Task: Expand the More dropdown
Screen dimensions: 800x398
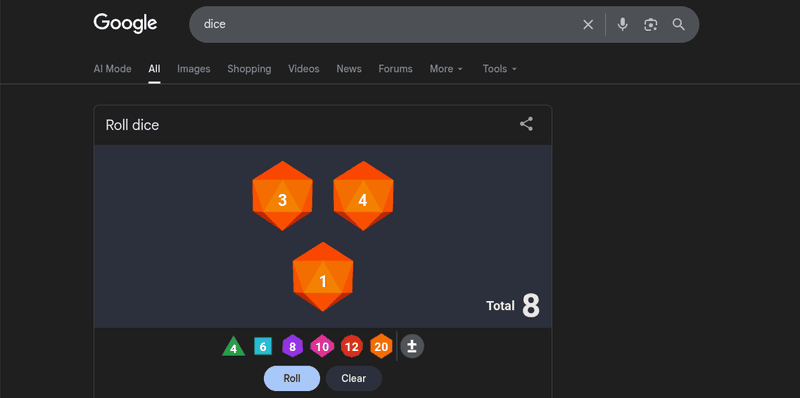Action: 446,69
